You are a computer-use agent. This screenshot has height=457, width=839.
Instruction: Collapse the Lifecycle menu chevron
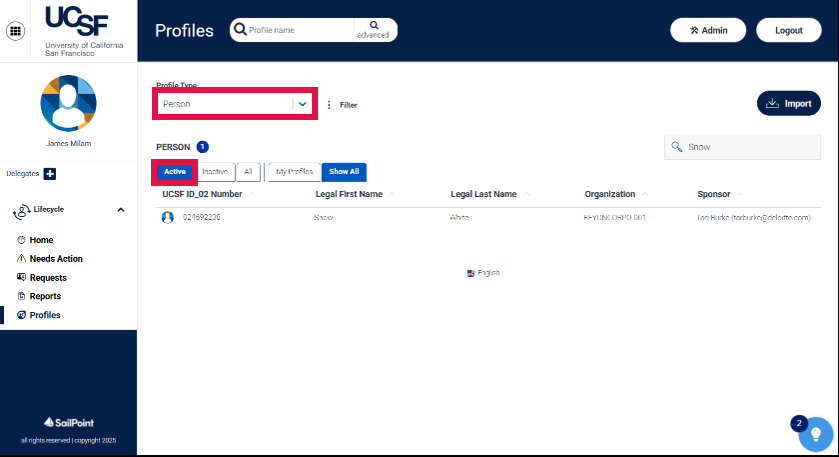pyautogui.click(x=121, y=210)
